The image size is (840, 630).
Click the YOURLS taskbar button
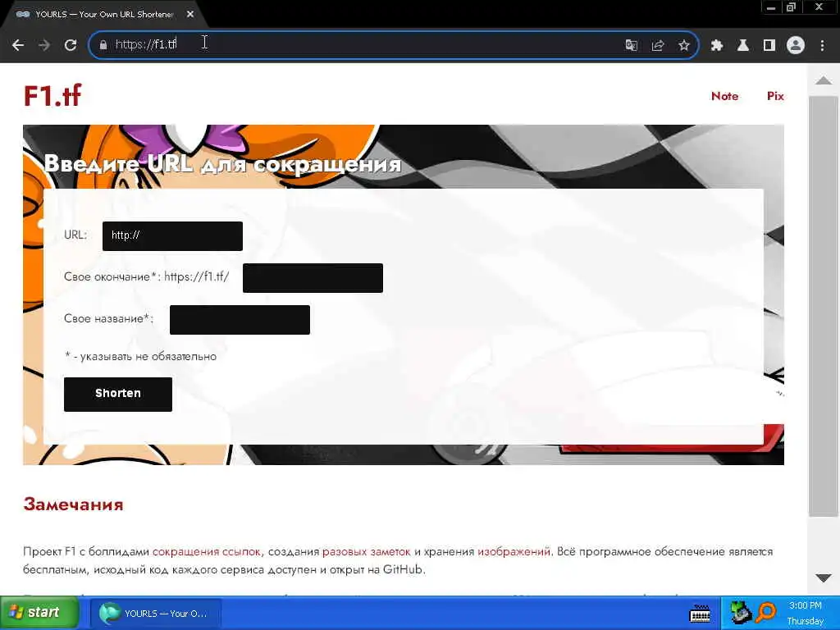[155, 614]
